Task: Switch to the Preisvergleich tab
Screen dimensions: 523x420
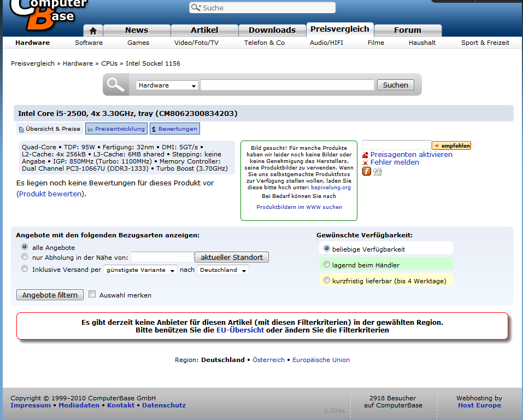Action: click(340, 30)
